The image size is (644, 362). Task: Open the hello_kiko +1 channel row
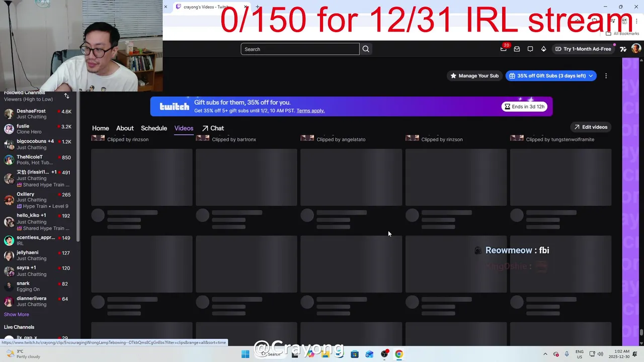(40, 222)
